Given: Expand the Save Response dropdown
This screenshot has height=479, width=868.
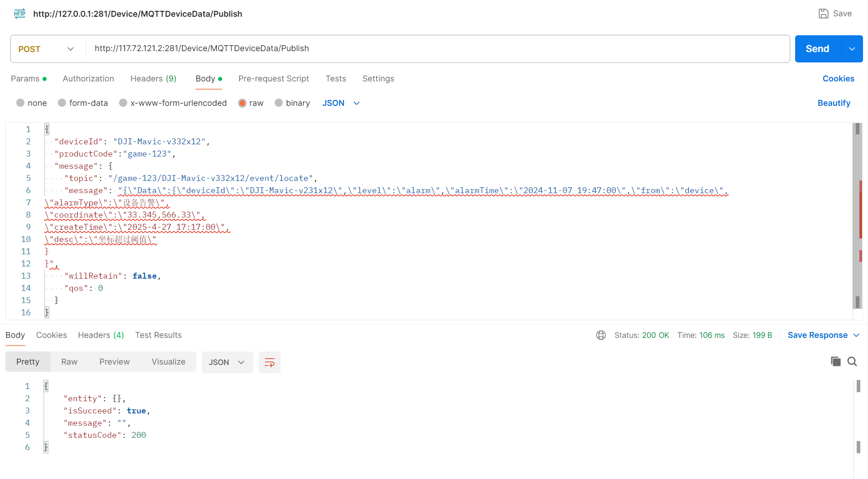Looking at the screenshot, I should coord(856,335).
